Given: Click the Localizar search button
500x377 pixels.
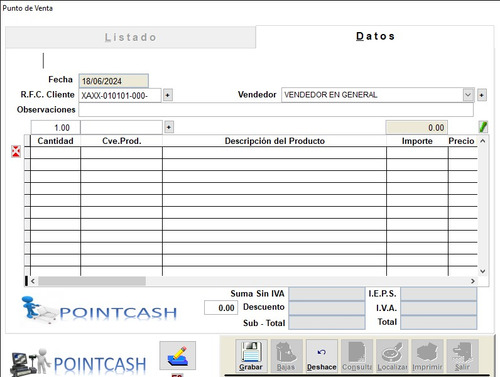Looking at the screenshot, I should pyautogui.click(x=392, y=356).
